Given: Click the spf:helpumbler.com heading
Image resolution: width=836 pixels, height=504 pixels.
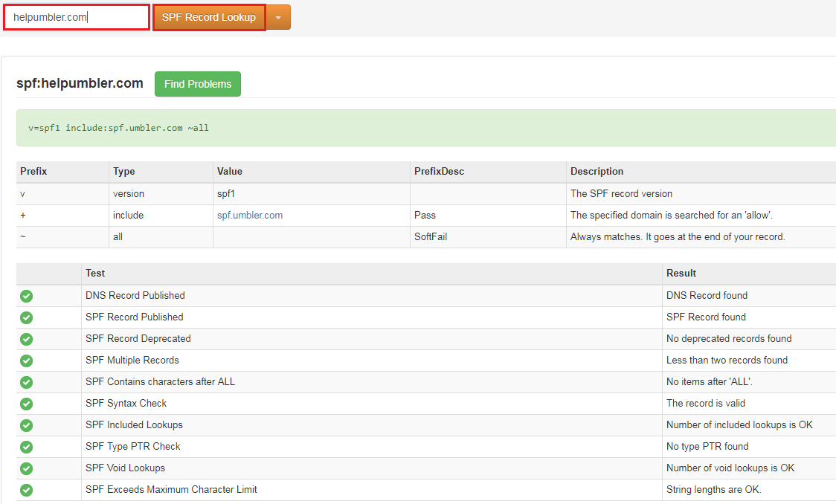Looking at the screenshot, I should [x=80, y=83].
